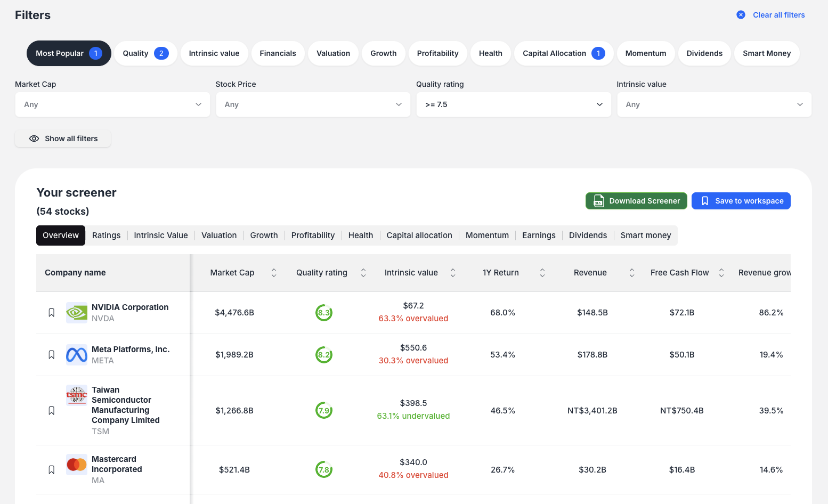The height and width of the screenshot is (504, 828).
Task: Sort by Market Cap column arrows
Action: click(274, 273)
